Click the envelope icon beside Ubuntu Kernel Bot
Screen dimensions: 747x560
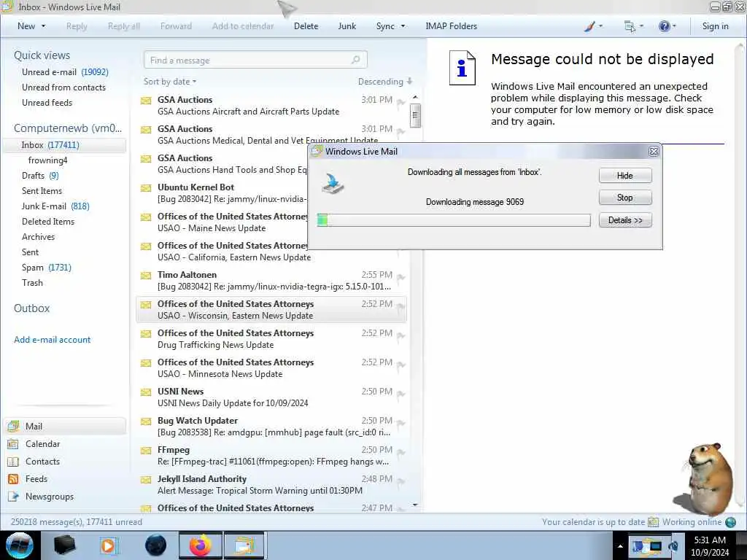click(x=146, y=188)
